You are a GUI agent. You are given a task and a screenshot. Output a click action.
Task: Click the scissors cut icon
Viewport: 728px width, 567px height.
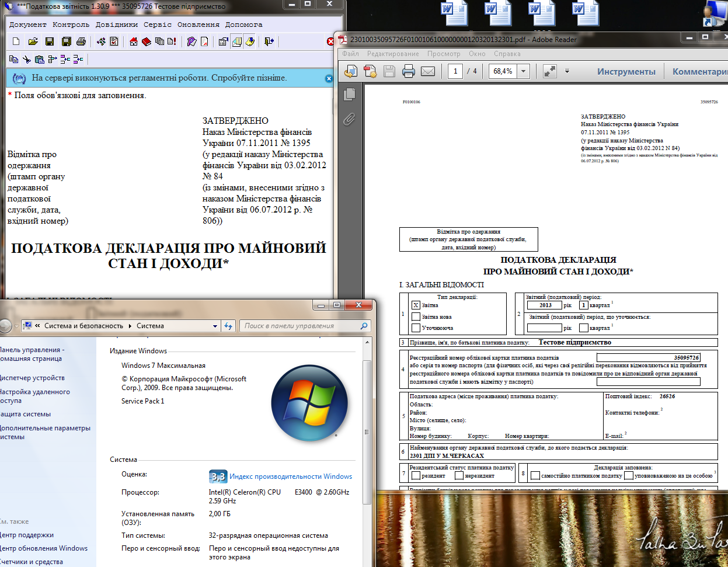tap(26, 59)
